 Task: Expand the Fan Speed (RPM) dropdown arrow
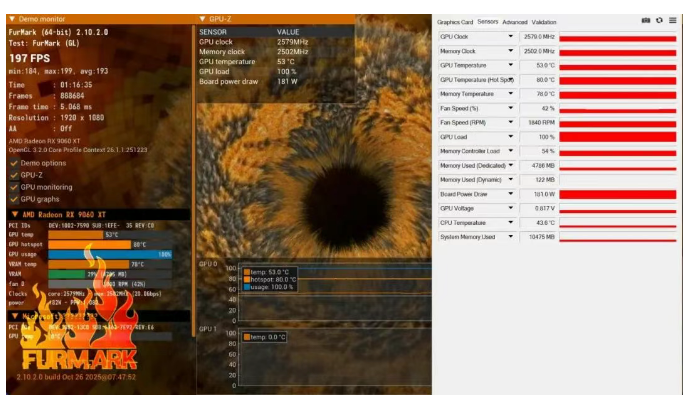click(511, 122)
